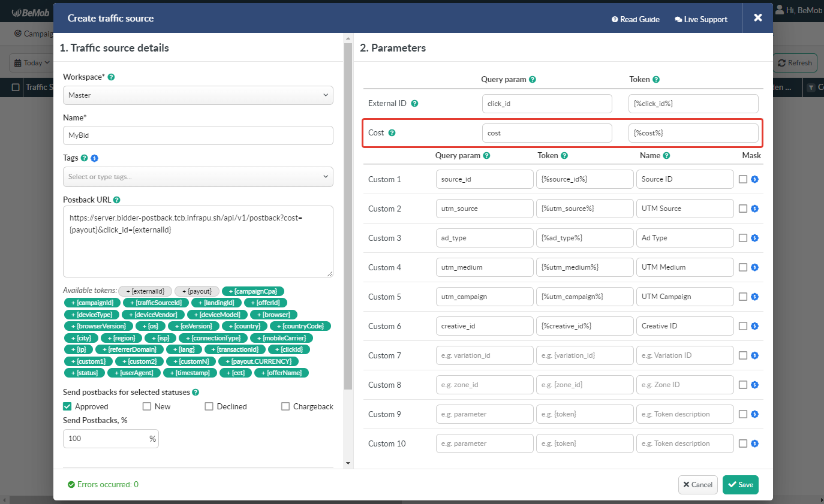Image resolution: width=824 pixels, height=504 pixels.
Task: Open the Read Guide link
Action: 635,19
